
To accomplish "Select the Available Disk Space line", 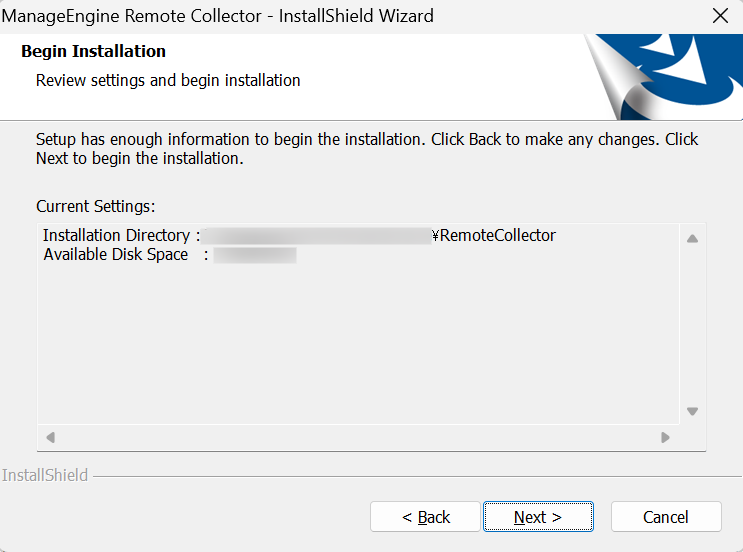I will pos(170,255).
